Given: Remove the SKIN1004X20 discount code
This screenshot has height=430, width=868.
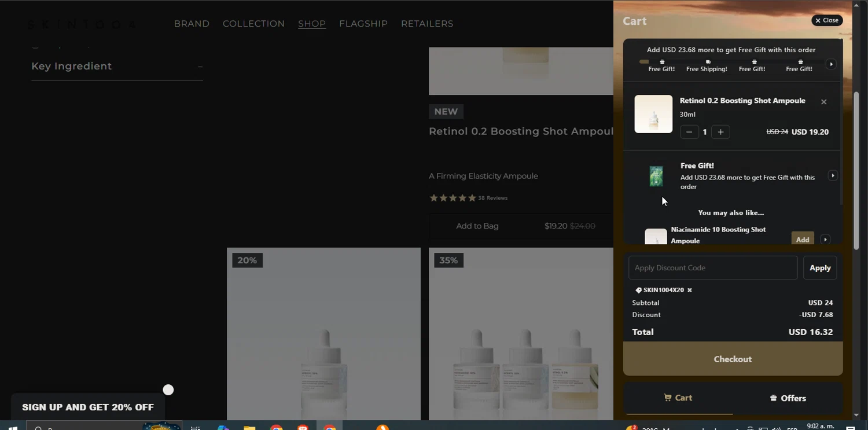Looking at the screenshot, I should [689, 290].
